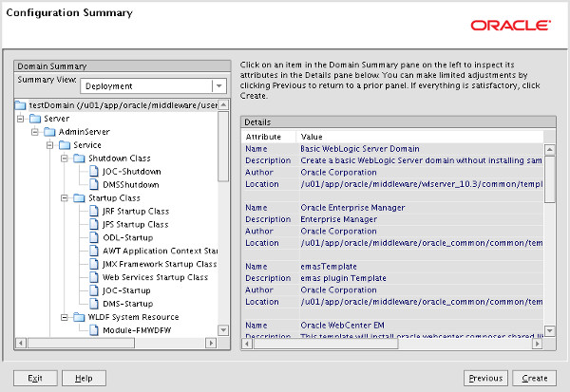
Task: Collapse the Server tree node
Action: (20, 119)
